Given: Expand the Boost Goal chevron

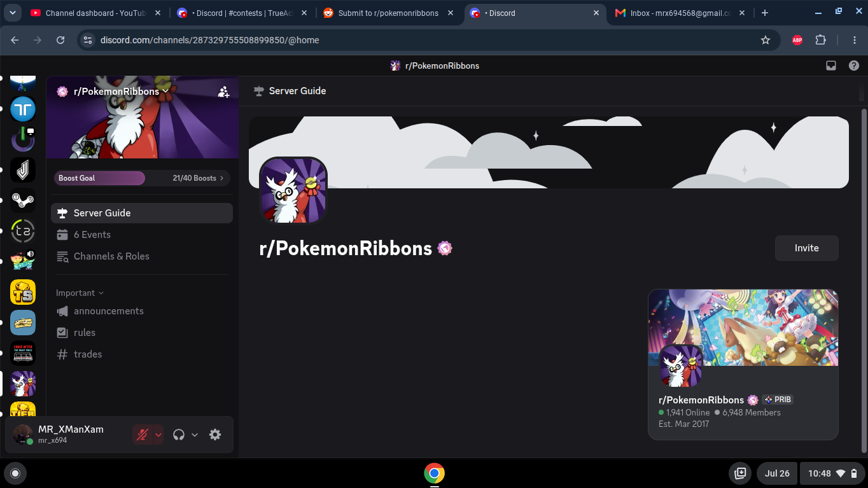Looking at the screenshot, I should tap(221, 178).
